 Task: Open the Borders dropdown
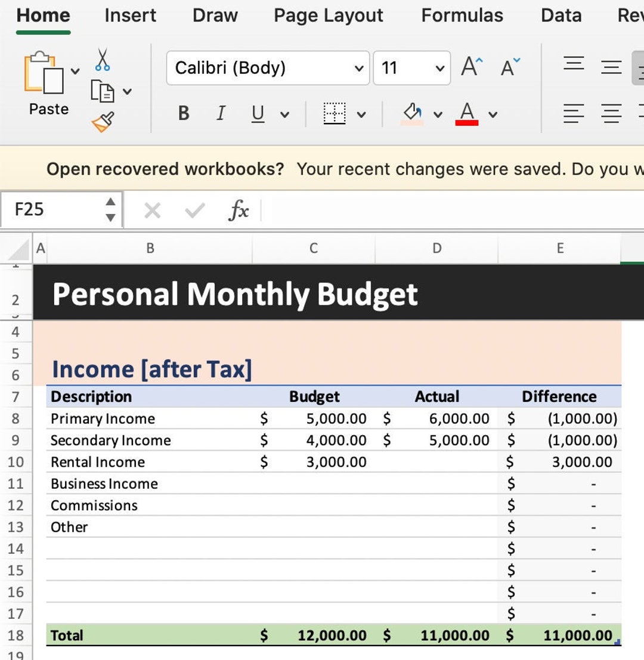coord(360,113)
